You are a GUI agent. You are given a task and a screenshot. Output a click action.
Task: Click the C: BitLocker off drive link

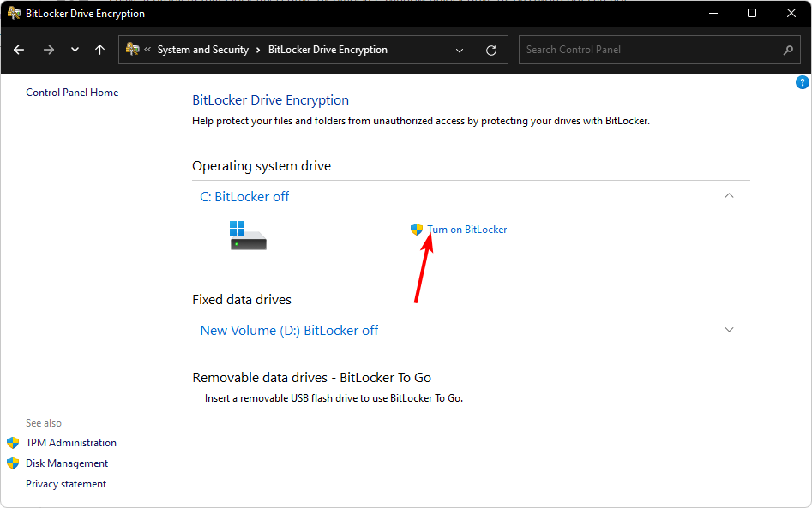[x=244, y=196]
